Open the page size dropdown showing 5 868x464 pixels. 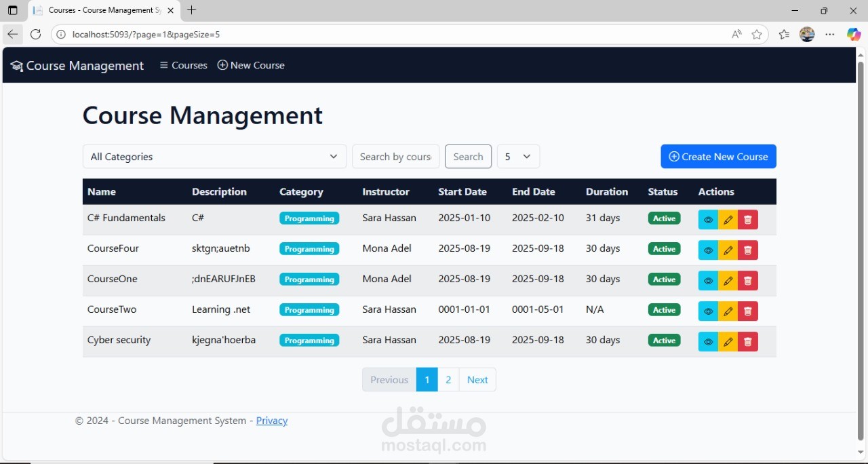[518, 157]
